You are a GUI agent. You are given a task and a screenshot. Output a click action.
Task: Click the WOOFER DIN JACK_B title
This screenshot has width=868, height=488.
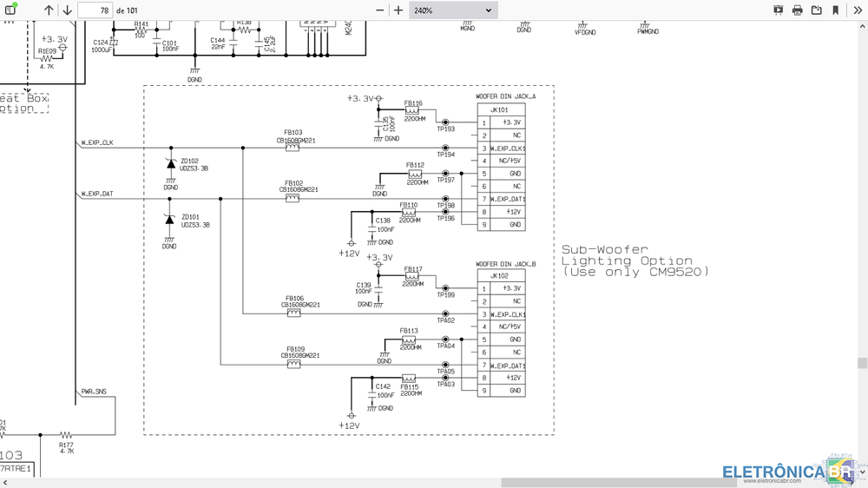[x=506, y=264]
